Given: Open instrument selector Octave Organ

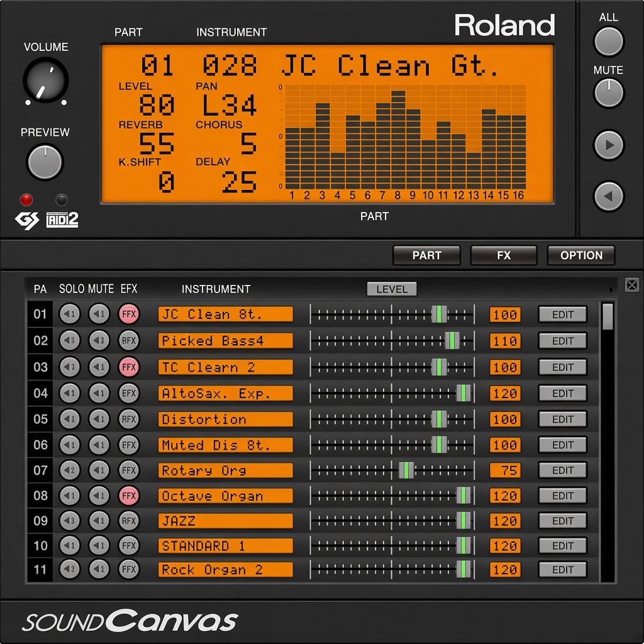Looking at the screenshot, I should (x=226, y=496).
